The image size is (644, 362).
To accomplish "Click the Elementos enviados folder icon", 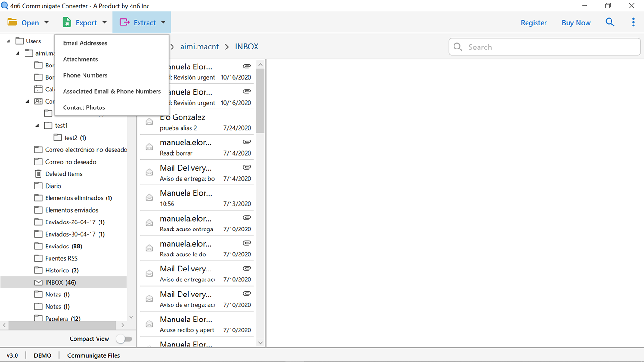I will 39,210.
